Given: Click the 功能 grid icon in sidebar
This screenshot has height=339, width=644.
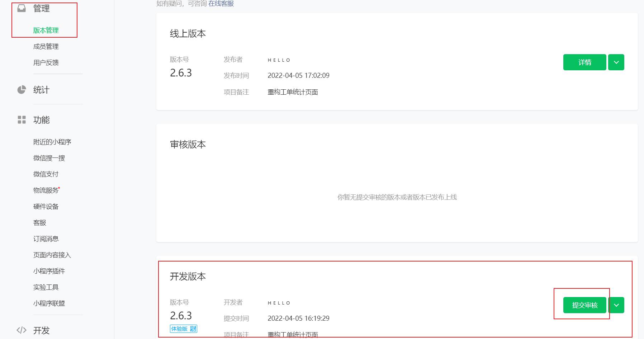Looking at the screenshot, I should coord(21,120).
